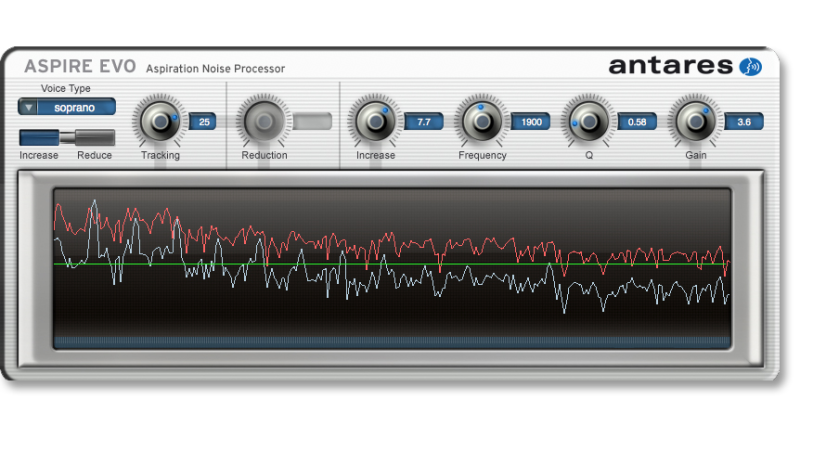Select the soprano voice type field
Screen dimensions: 826x464
(76, 107)
